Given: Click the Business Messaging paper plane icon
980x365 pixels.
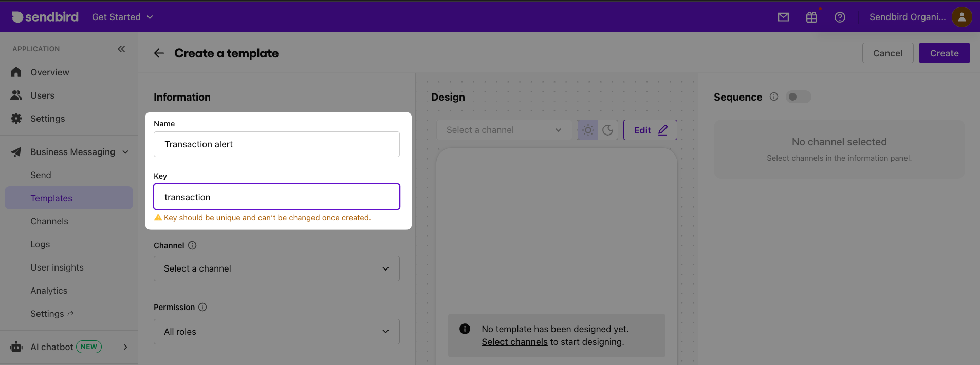Looking at the screenshot, I should (16, 152).
